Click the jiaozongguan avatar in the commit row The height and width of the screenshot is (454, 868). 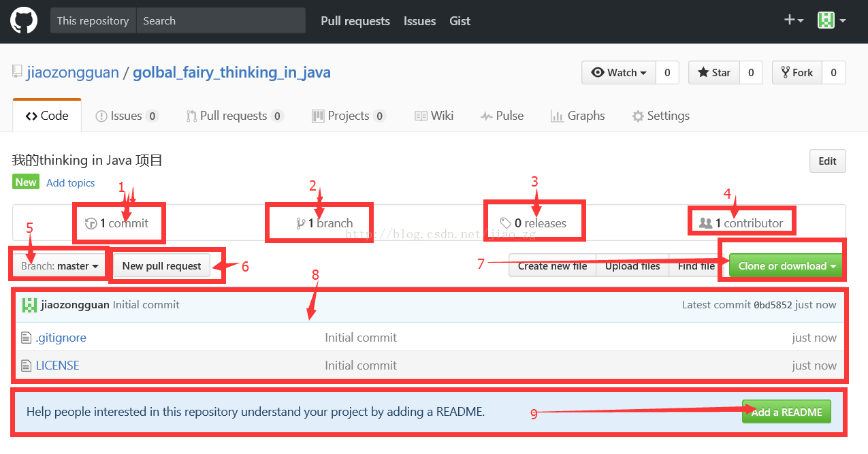29,305
